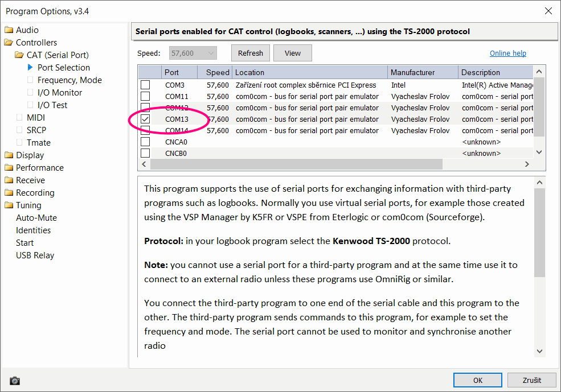Select Tmate controller item

pos(39,143)
